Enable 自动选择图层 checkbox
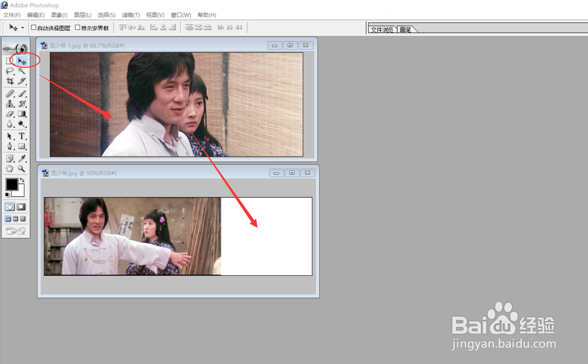Image resolution: width=588 pixels, height=364 pixels. [34, 27]
